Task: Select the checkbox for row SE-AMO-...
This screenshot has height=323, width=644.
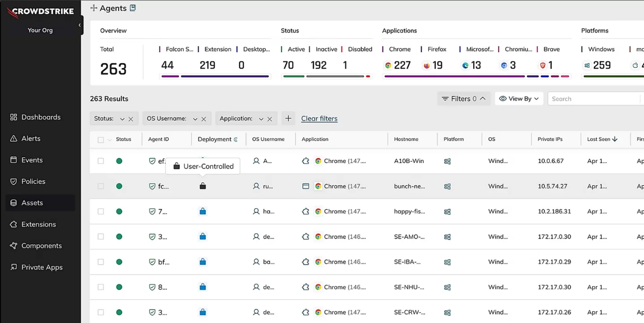Action: (101, 237)
